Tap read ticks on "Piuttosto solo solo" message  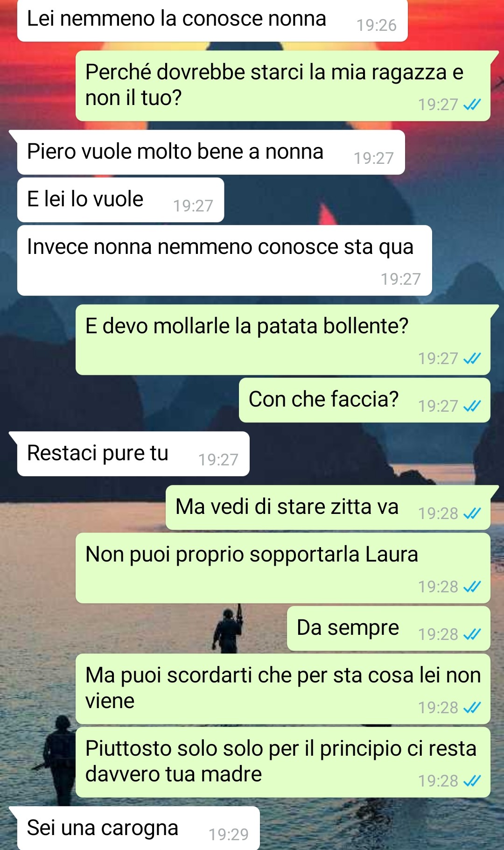coord(472,781)
